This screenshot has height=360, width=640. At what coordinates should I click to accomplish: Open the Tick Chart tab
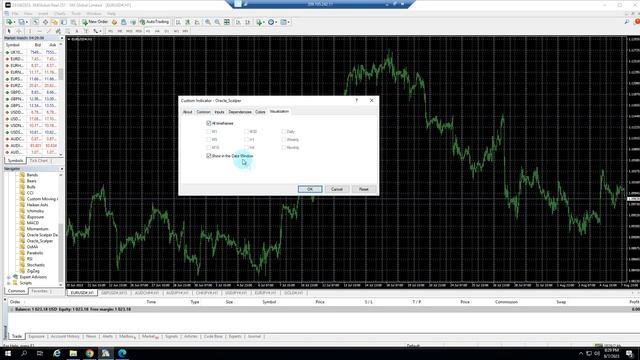pyautogui.click(x=39, y=161)
